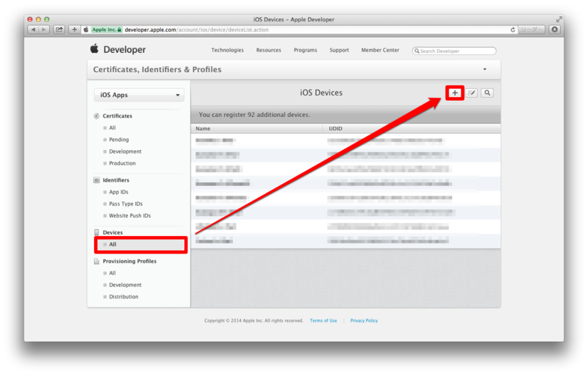Click the Provisioning Profiles document icon
The height and width of the screenshot is (375, 588).
click(96, 261)
